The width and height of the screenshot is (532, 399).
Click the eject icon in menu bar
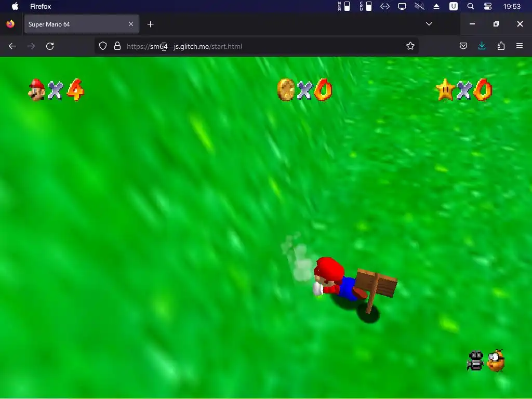pos(436,6)
